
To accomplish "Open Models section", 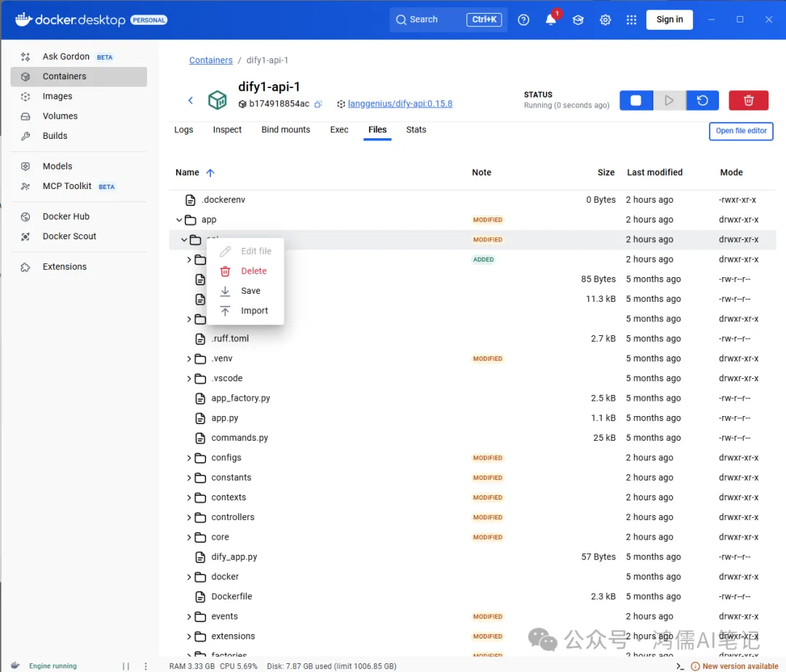I will [x=78, y=167].
